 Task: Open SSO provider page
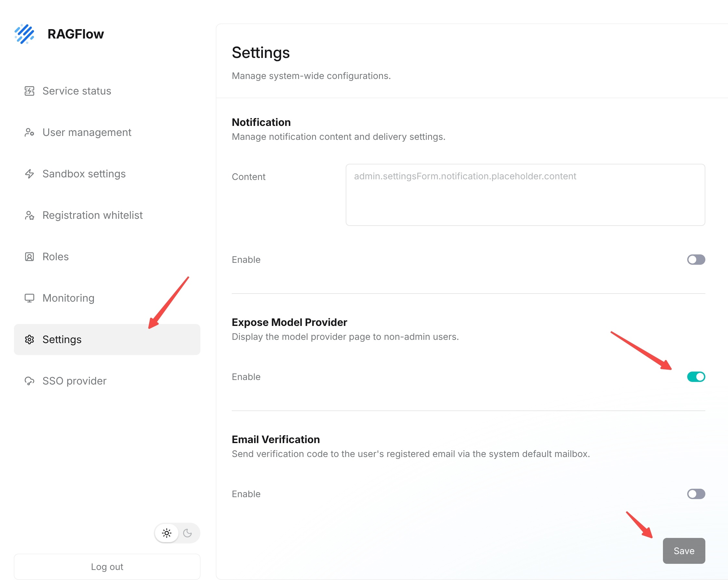point(107,381)
